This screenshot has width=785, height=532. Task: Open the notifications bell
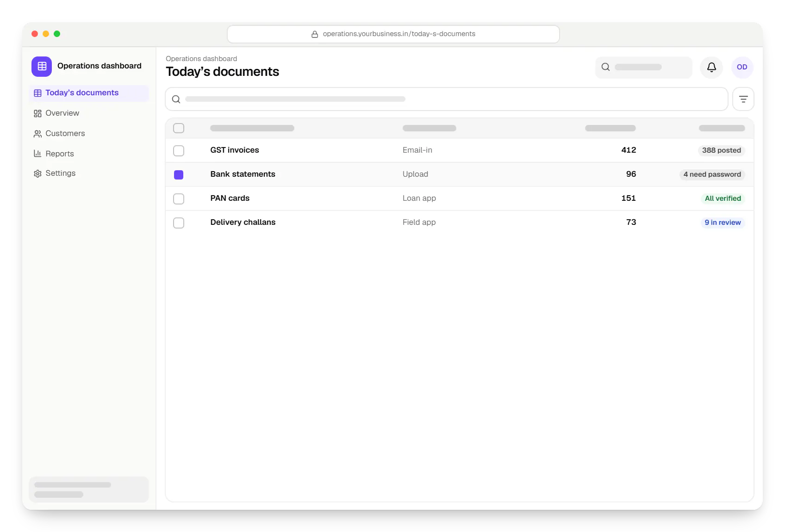[x=711, y=67]
